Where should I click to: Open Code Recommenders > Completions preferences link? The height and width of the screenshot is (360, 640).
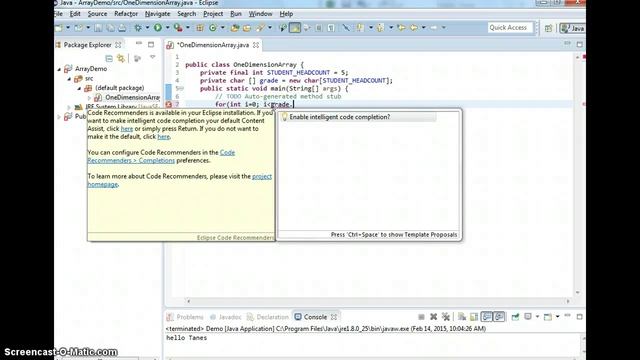click(x=161, y=157)
